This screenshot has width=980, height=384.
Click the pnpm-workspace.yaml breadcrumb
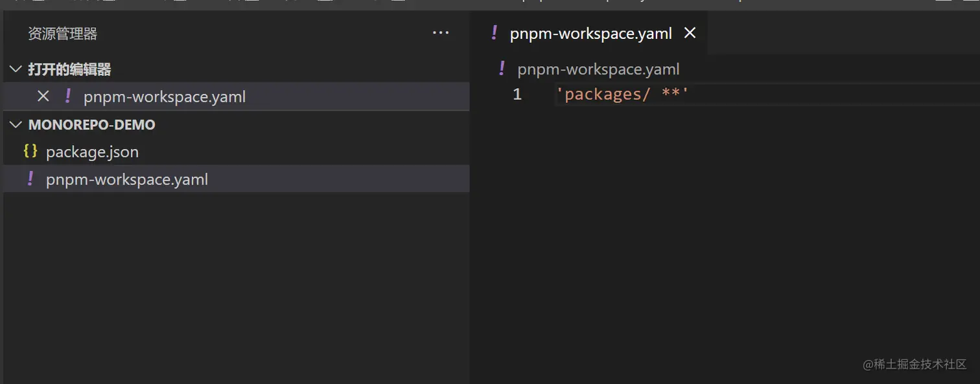pos(598,69)
